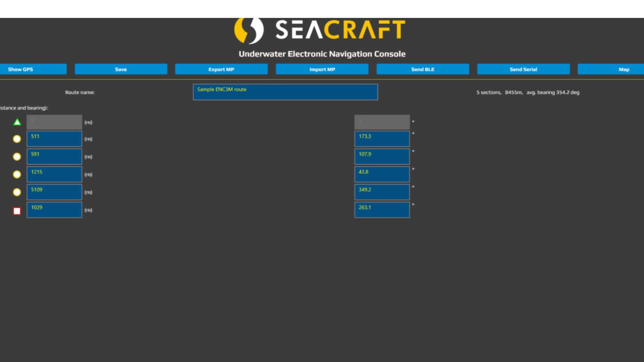Click the degree symbol beside bearing 173.3

tap(413, 133)
